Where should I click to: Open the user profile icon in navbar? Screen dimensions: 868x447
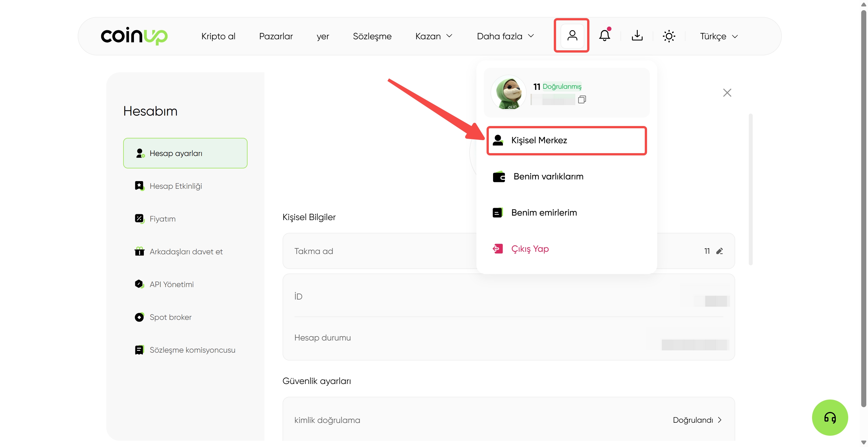point(572,35)
